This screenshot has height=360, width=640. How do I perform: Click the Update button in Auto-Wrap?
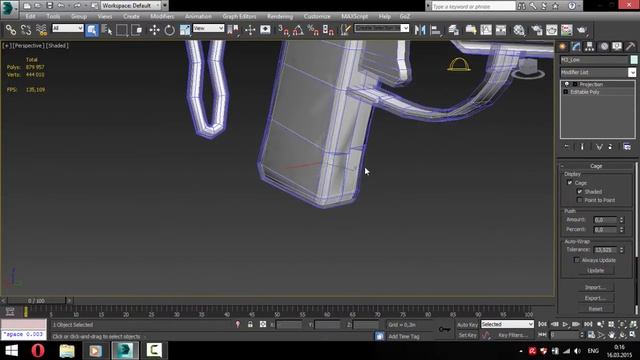[x=596, y=270]
